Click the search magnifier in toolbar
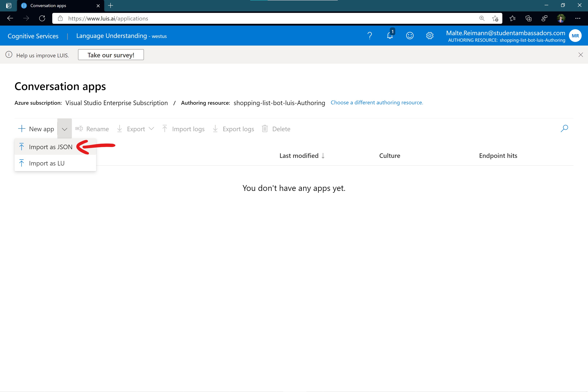This screenshot has width=588, height=392. 564,129
